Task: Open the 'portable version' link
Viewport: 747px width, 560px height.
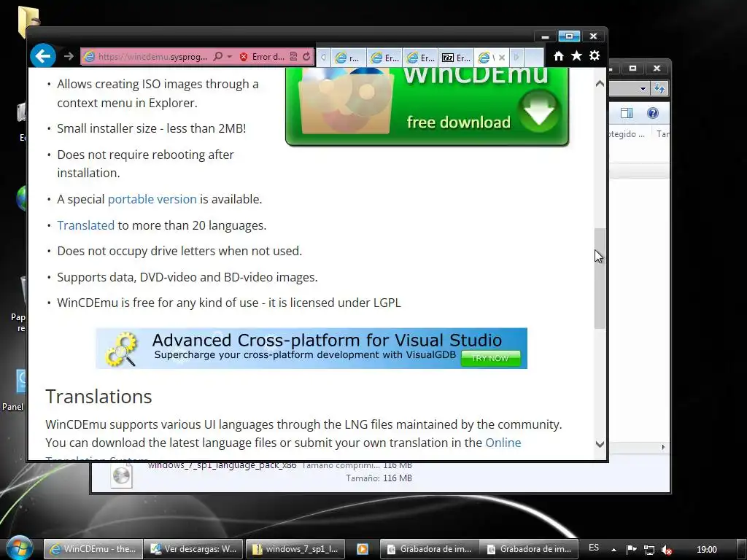Action: pos(152,199)
